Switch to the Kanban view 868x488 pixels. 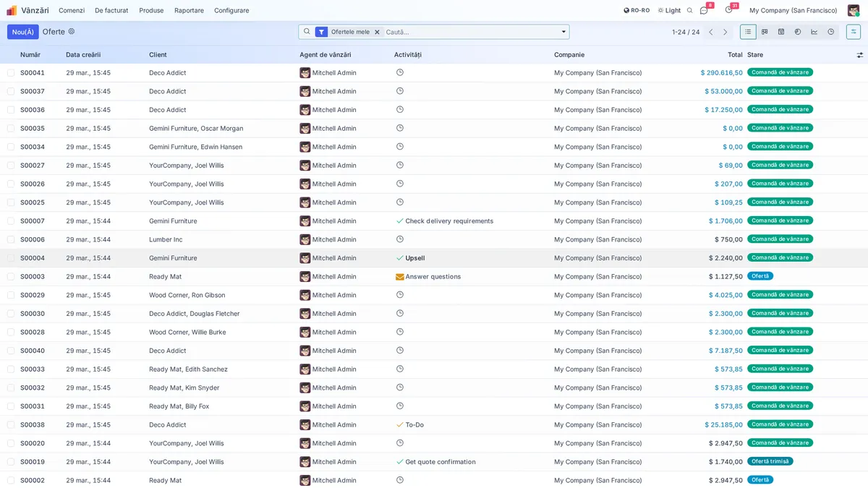pyautogui.click(x=765, y=32)
